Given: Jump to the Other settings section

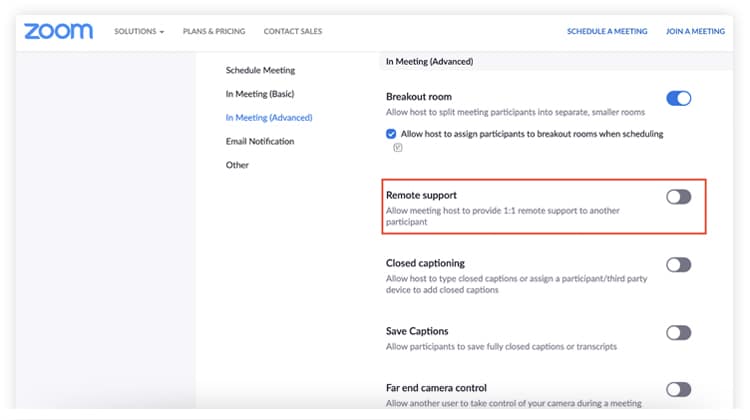Looking at the screenshot, I should (237, 165).
